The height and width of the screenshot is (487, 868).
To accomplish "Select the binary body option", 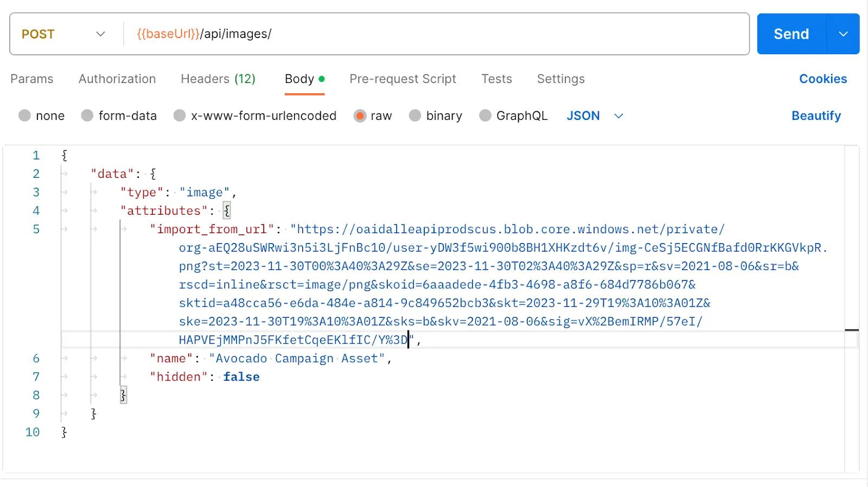I will 415,116.
